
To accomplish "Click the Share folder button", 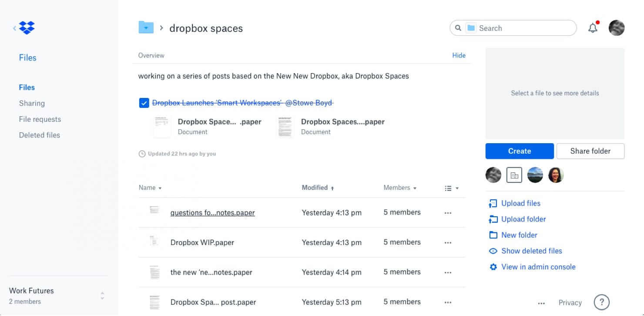I will [590, 151].
